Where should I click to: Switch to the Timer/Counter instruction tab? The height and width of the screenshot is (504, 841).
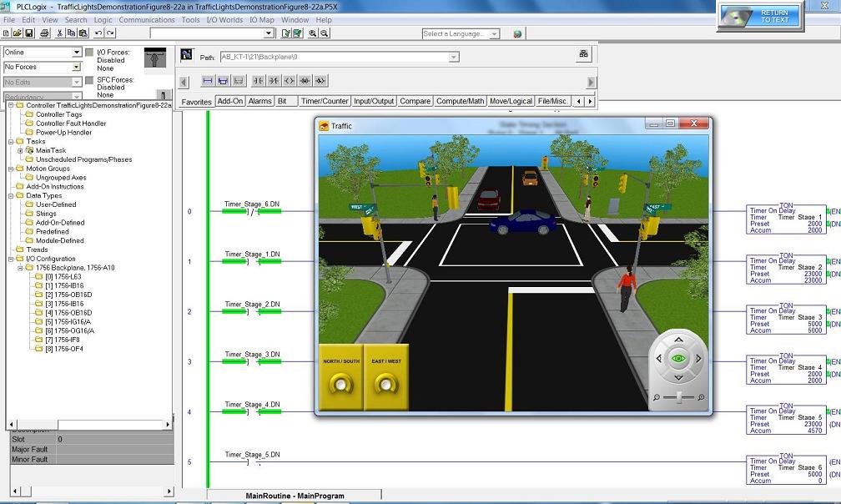tap(325, 101)
